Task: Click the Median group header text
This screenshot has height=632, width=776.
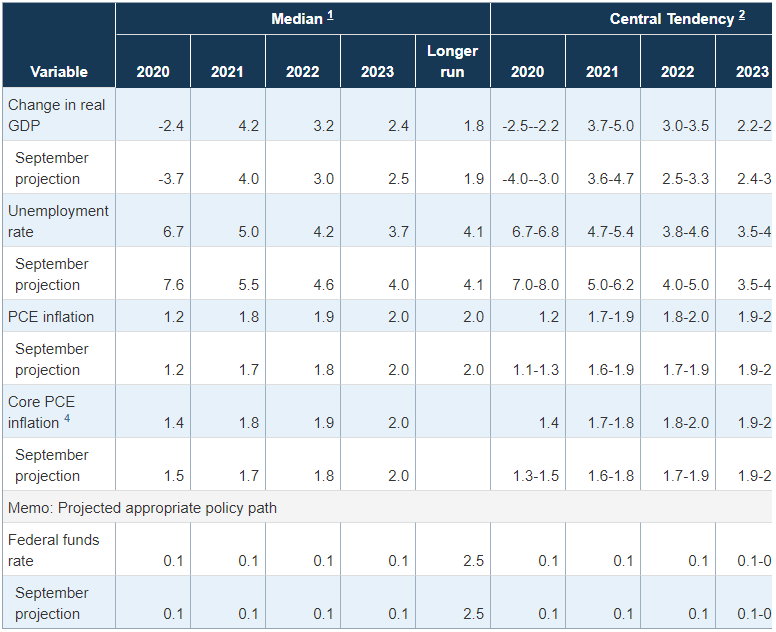Action: (297, 19)
